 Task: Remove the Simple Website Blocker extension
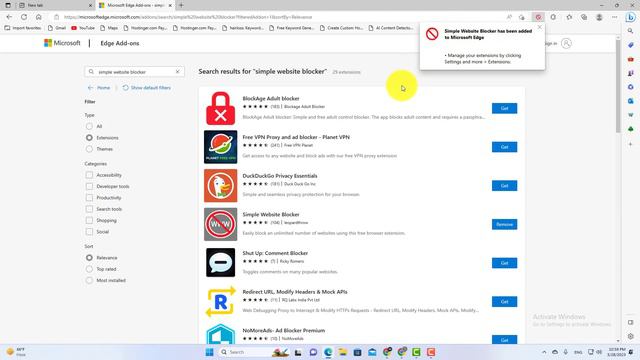coord(504,224)
